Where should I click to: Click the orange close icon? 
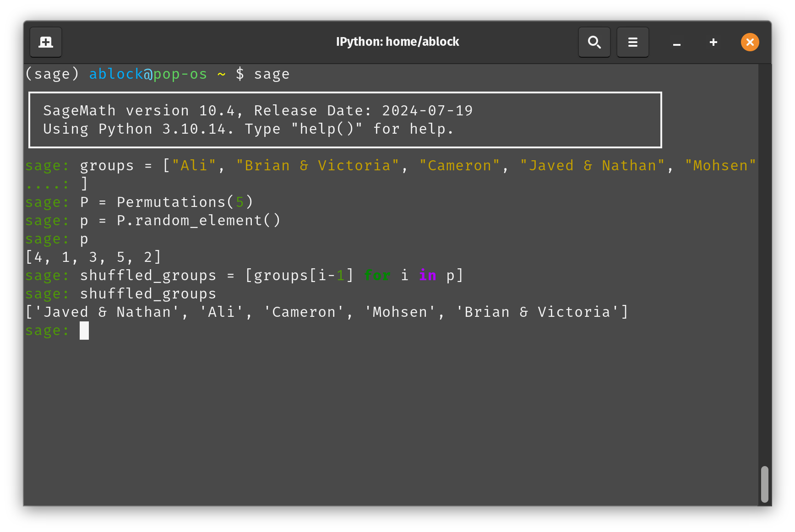750,42
